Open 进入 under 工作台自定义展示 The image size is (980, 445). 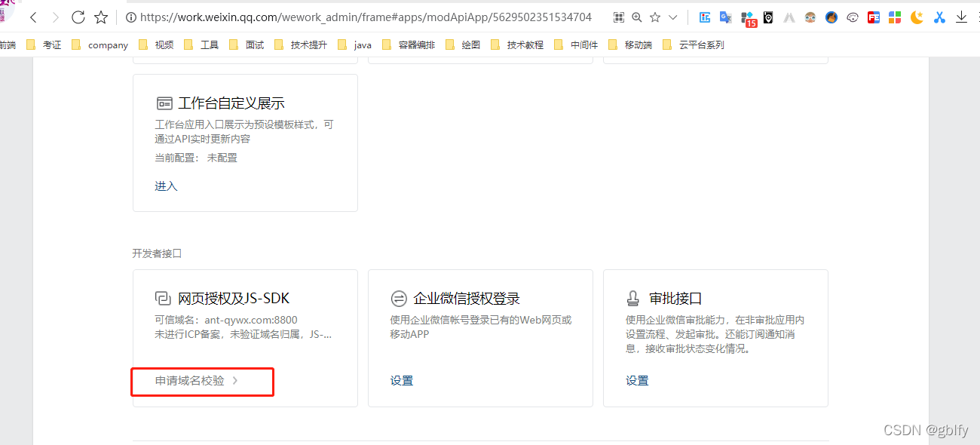pyautogui.click(x=165, y=186)
